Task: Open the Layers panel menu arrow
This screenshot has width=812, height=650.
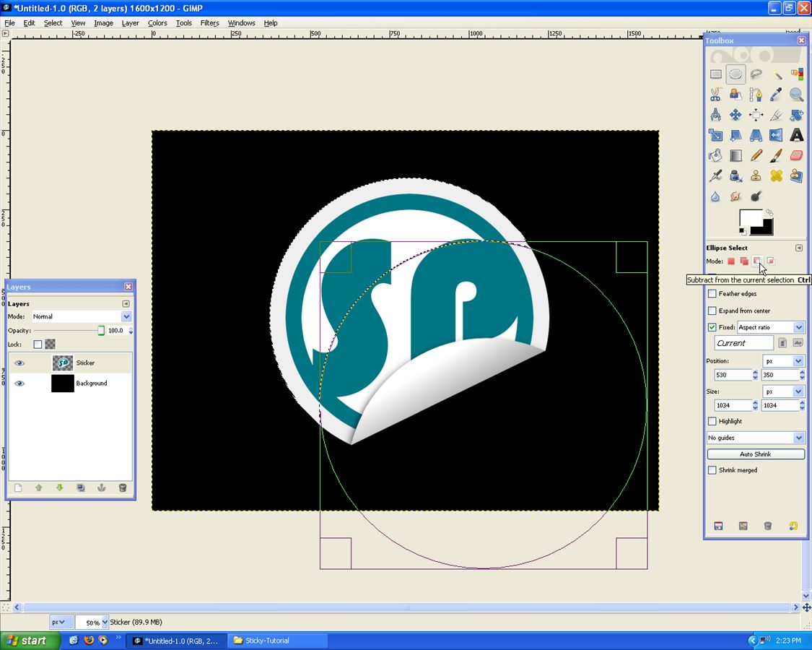Action: (x=126, y=304)
